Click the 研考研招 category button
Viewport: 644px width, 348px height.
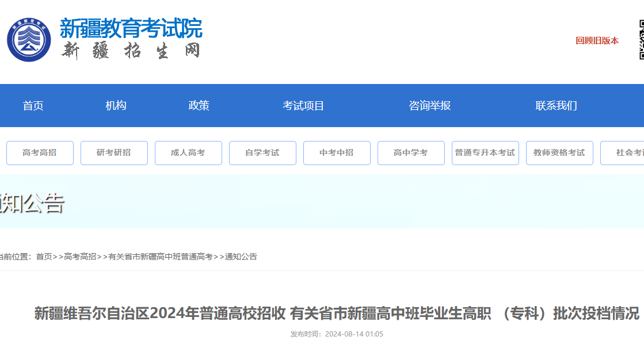114,153
